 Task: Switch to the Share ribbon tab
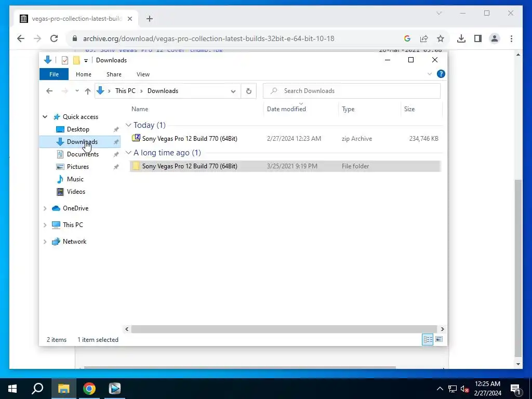pos(114,74)
